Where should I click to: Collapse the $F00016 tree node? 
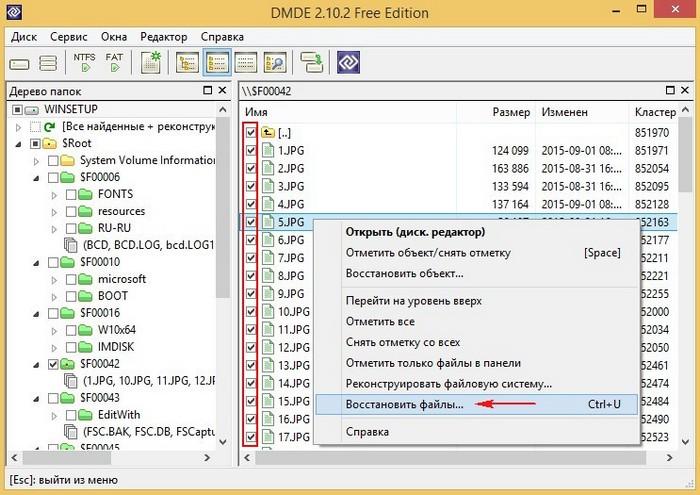pyautogui.click(x=36, y=314)
